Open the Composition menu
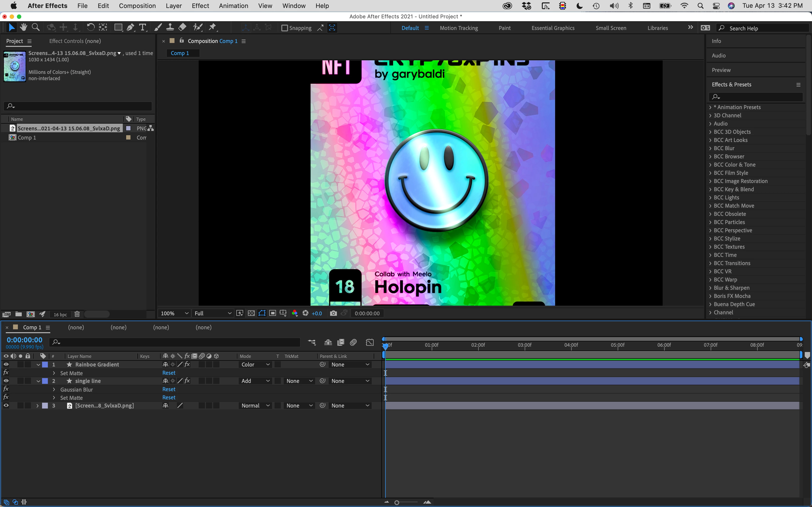The width and height of the screenshot is (812, 507). tap(137, 6)
